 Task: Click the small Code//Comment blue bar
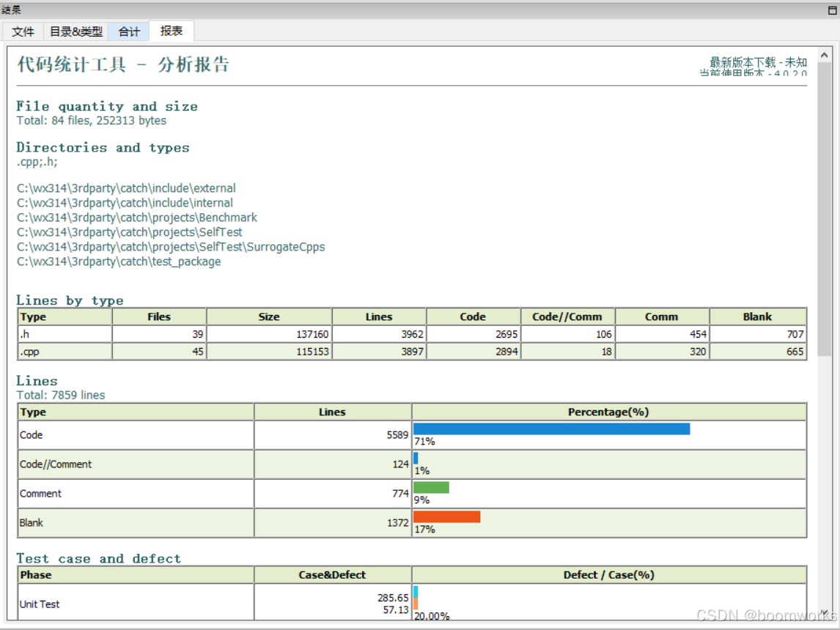click(x=416, y=458)
